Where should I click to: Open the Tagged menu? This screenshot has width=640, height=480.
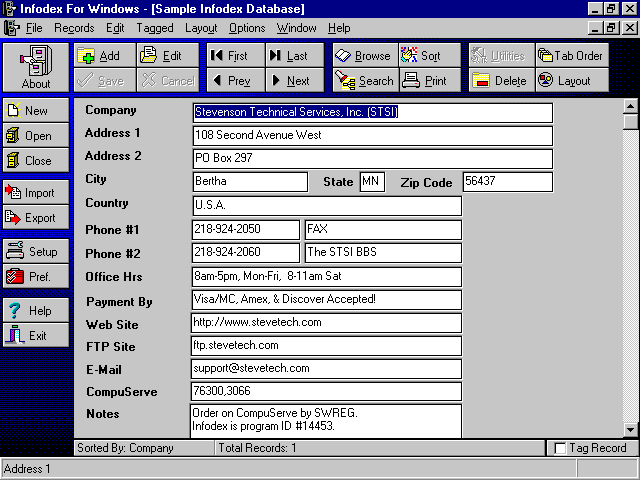(x=155, y=28)
